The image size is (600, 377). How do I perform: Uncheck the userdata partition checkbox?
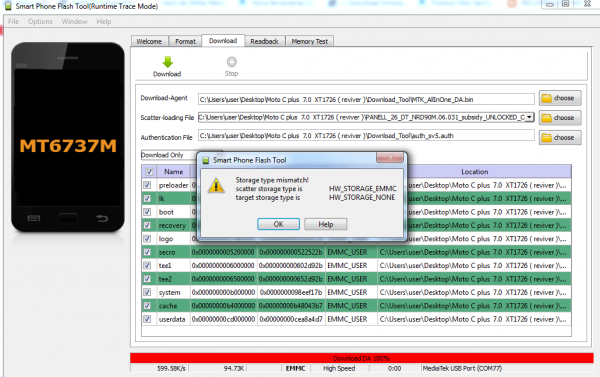(147, 319)
